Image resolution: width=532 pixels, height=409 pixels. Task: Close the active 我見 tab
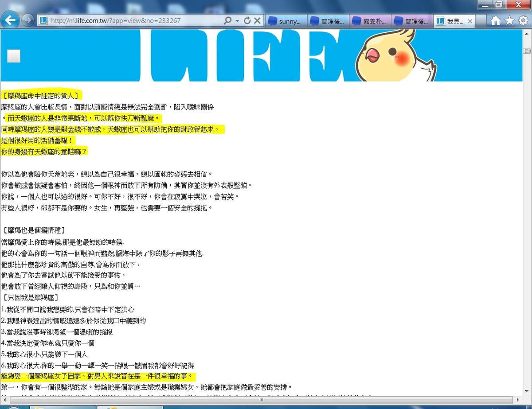[471, 20]
